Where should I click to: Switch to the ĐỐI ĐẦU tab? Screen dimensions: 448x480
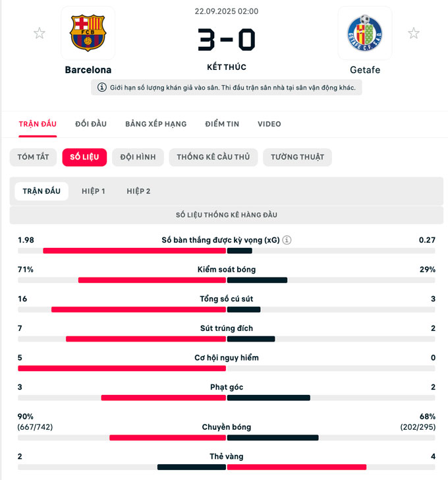(x=91, y=124)
